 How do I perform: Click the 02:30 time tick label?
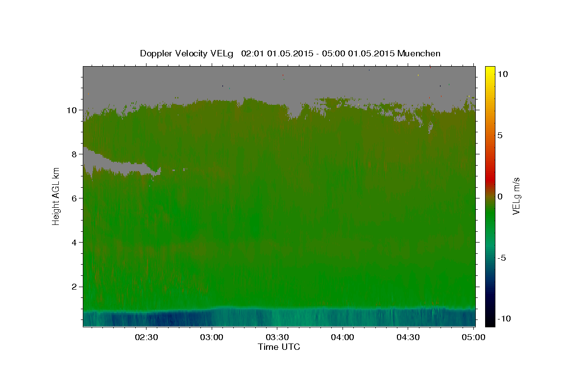[147, 338]
